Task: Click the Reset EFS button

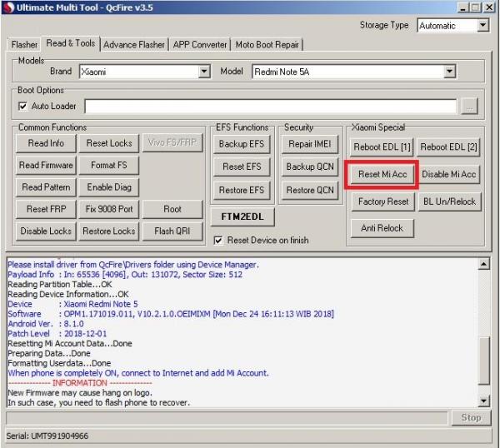Action: point(242,167)
